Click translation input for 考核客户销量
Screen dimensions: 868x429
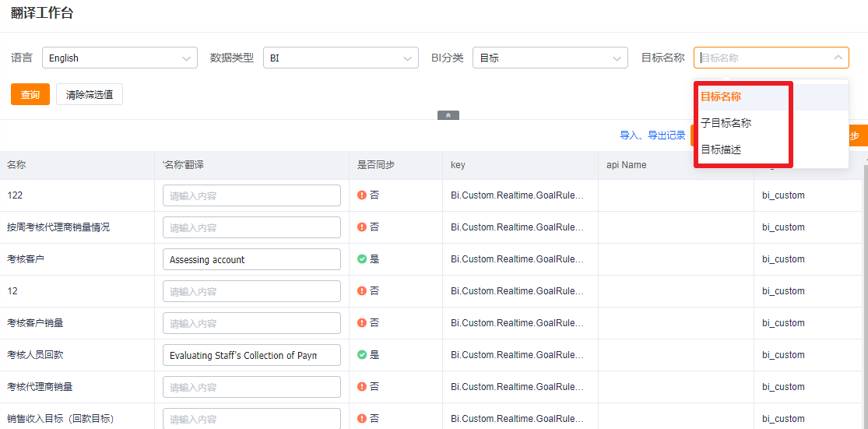(x=252, y=323)
